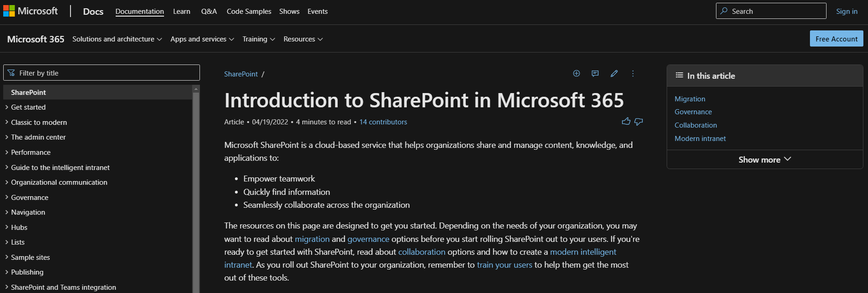Expand the Lists tree node
This screenshot has width=868, height=293.
tap(7, 242)
